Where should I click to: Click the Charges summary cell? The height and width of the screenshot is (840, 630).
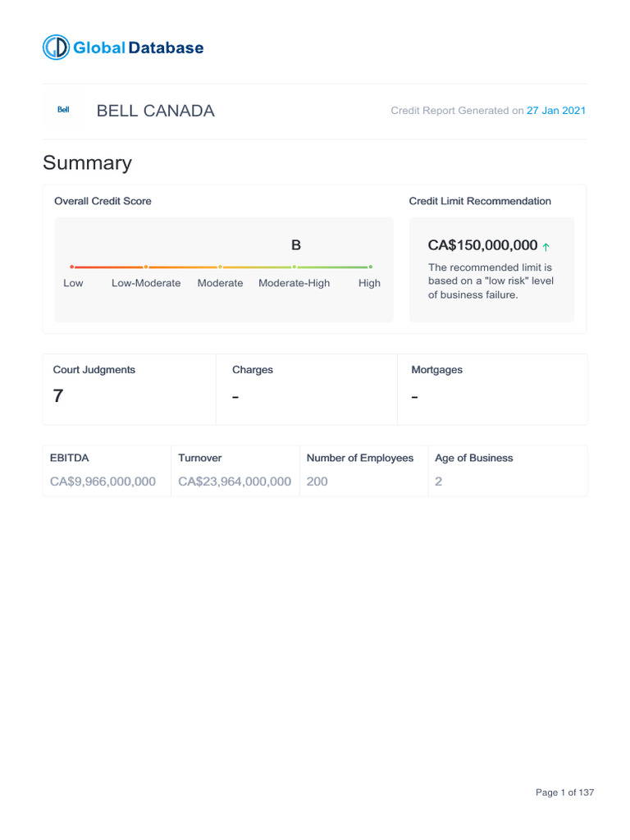306,389
